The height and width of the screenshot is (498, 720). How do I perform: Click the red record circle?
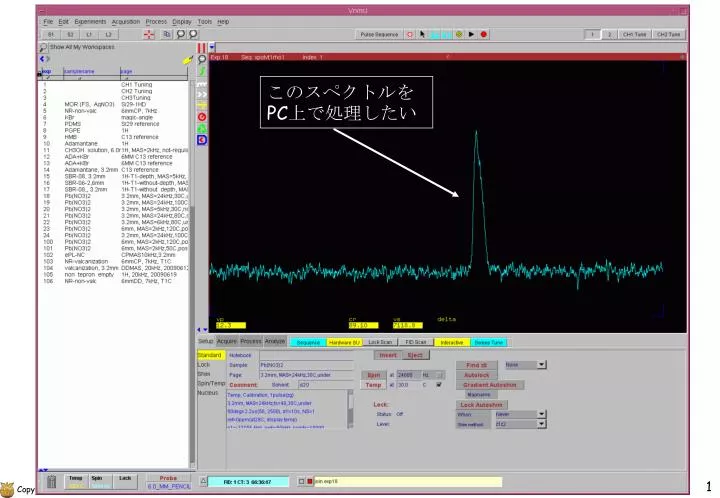click(484, 34)
